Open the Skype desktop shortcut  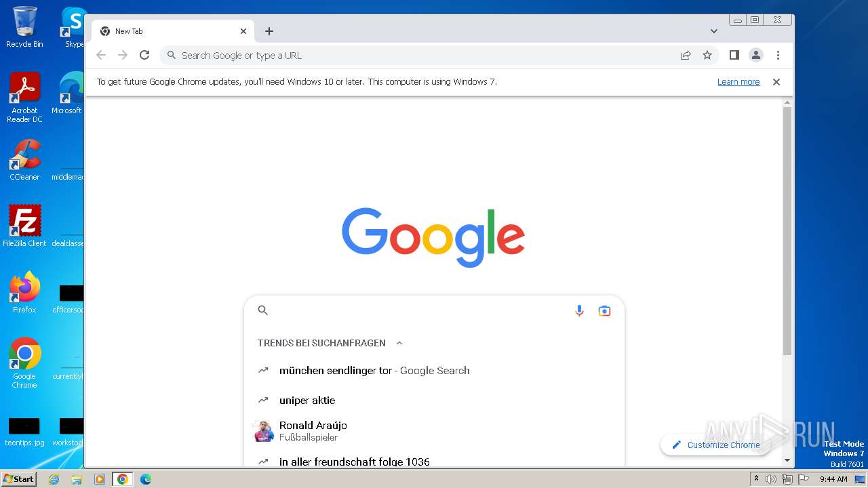pyautogui.click(x=73, y=27)
